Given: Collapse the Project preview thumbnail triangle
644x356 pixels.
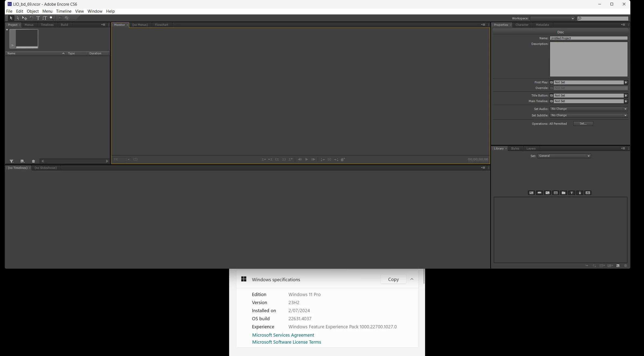Looking at the screenshot, I should (x=7, y=30).
